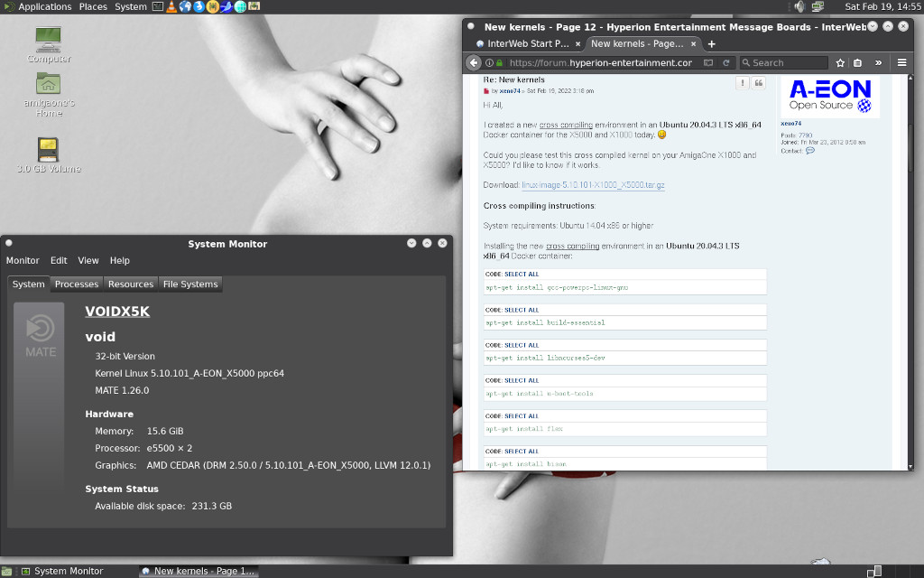Click the green padlock security icon

click(x=500, y=62)
